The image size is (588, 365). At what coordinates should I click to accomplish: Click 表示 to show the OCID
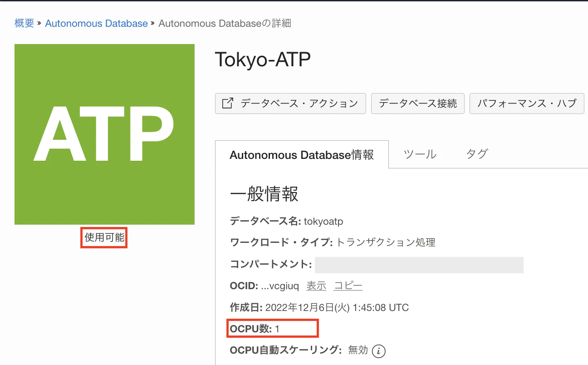(x=316, y=286)
